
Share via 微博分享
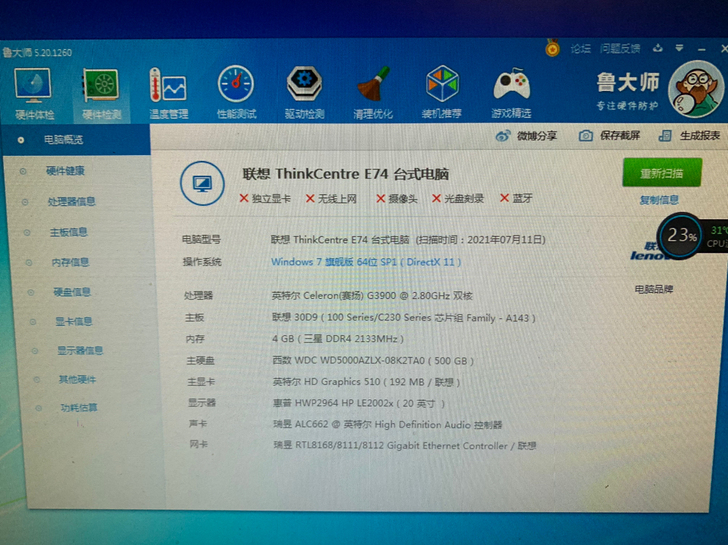pyautogui.click(x=526, y=136)
